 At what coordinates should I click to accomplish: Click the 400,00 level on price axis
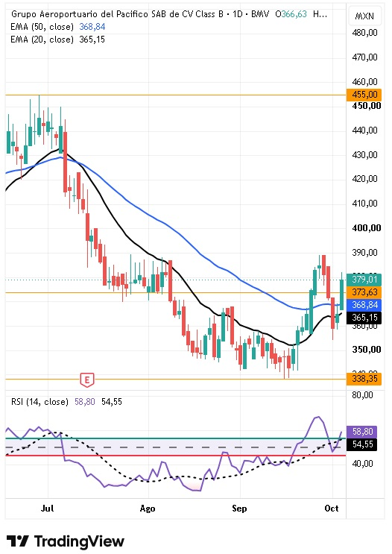(x=367, y=228)
